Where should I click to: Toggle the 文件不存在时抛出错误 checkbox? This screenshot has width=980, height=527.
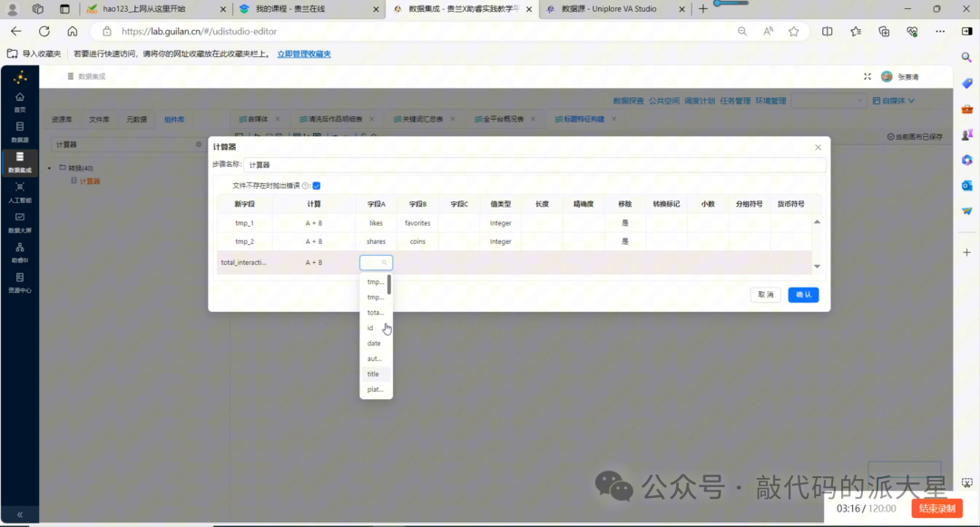[x=317, y=185]
